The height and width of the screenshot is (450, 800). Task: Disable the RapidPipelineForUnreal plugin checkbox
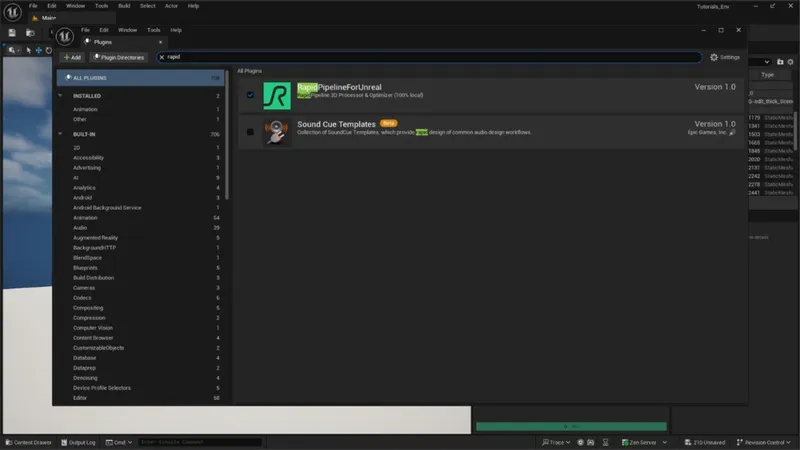point(250,95)
